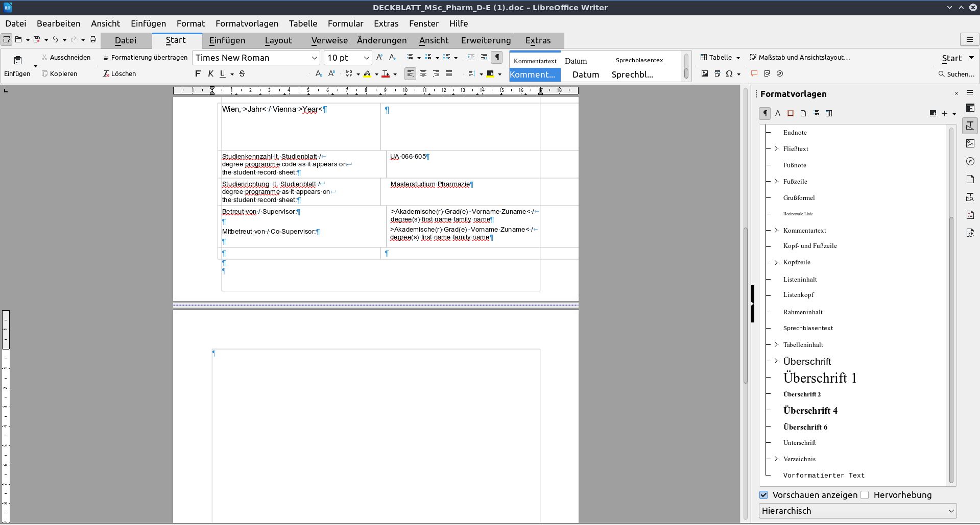Open Gallery deck in sidebar
This screenshot has height=525, width=980.
(x=970, y=144)
